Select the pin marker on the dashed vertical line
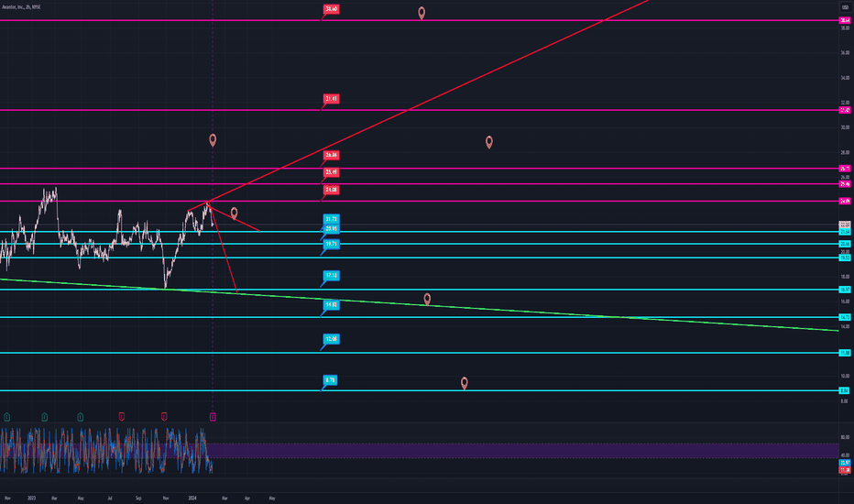This screenshot has width=854, height=504. [x=213, y=140]
